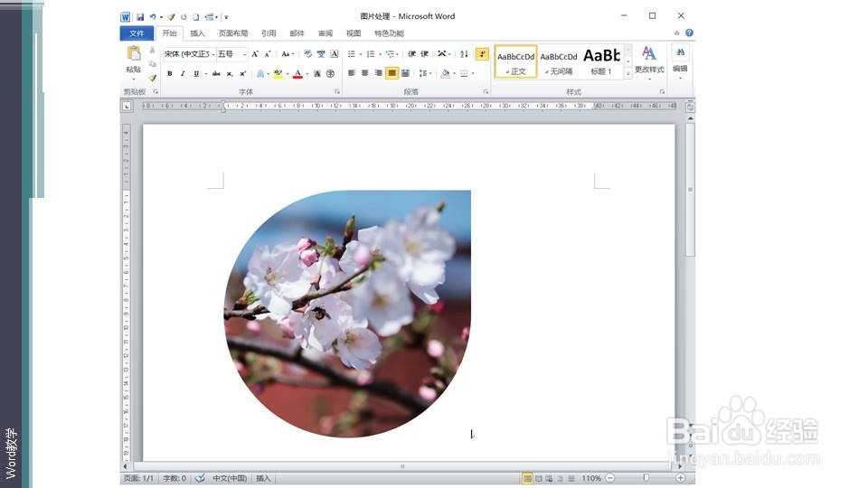Expand the Font dialog launcher

pos(337,92)
